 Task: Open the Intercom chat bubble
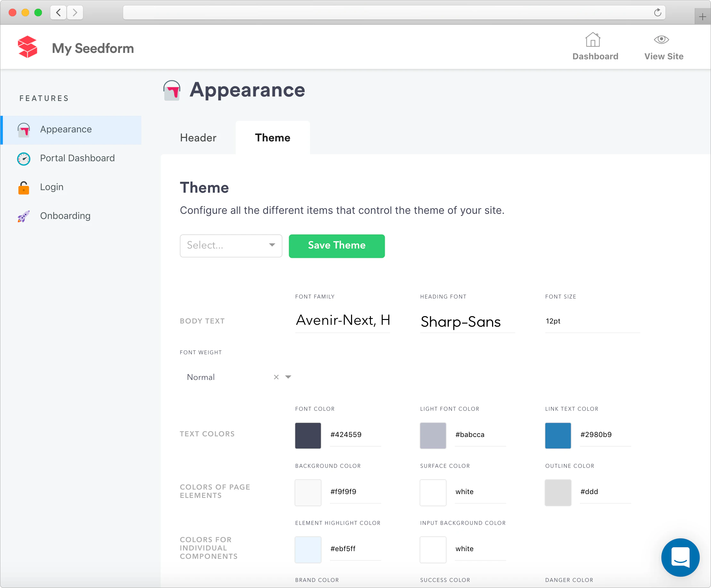[681, 558]
